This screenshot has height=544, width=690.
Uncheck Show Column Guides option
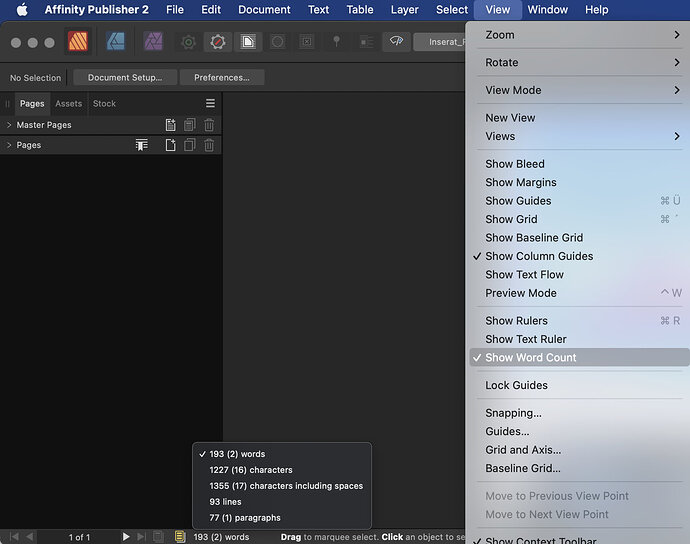pyautogui.click(x=538, y=256)
